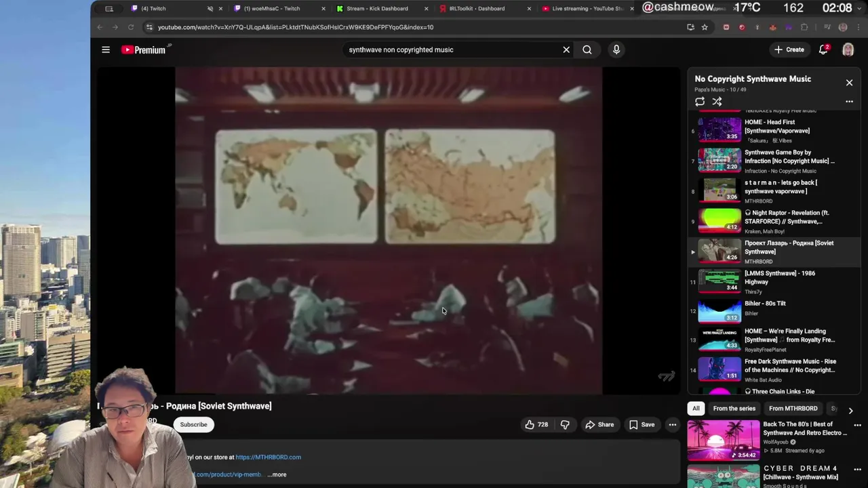Select From the series chip
The width and height of the screenshot is (868, 488).
pyautogui.click(x=734, y=409)
